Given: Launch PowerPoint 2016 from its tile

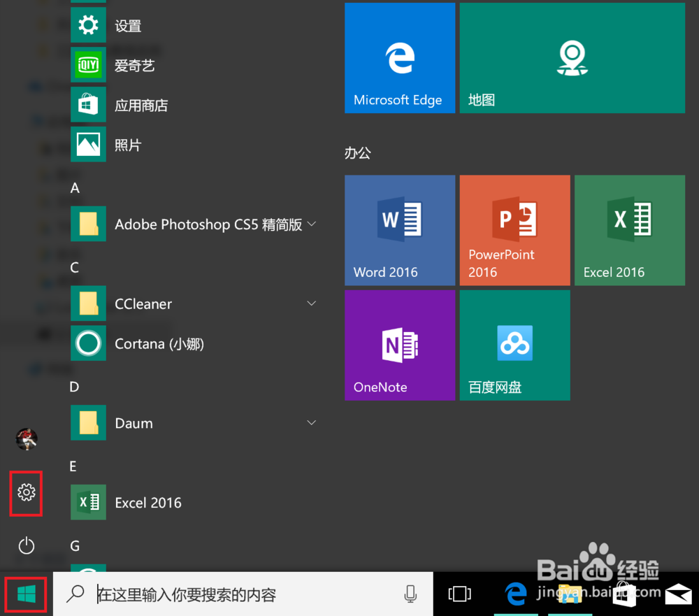Looking at the screenshot, I should click(514, 230).
